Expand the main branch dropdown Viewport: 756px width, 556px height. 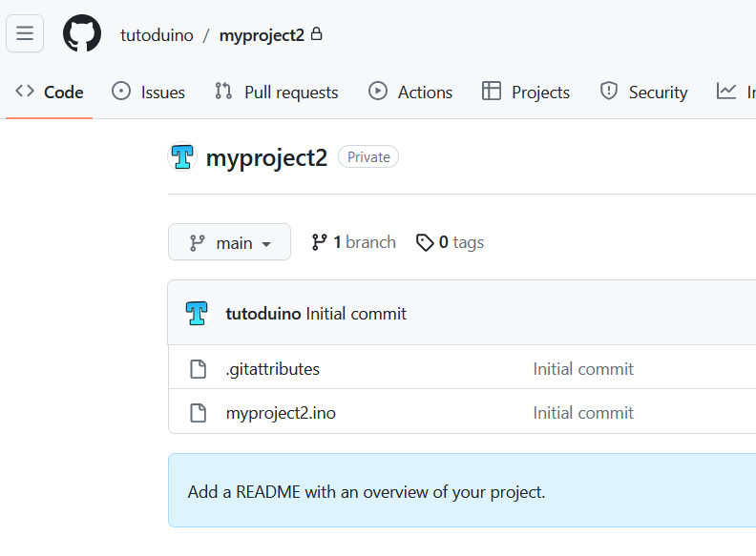229,242
